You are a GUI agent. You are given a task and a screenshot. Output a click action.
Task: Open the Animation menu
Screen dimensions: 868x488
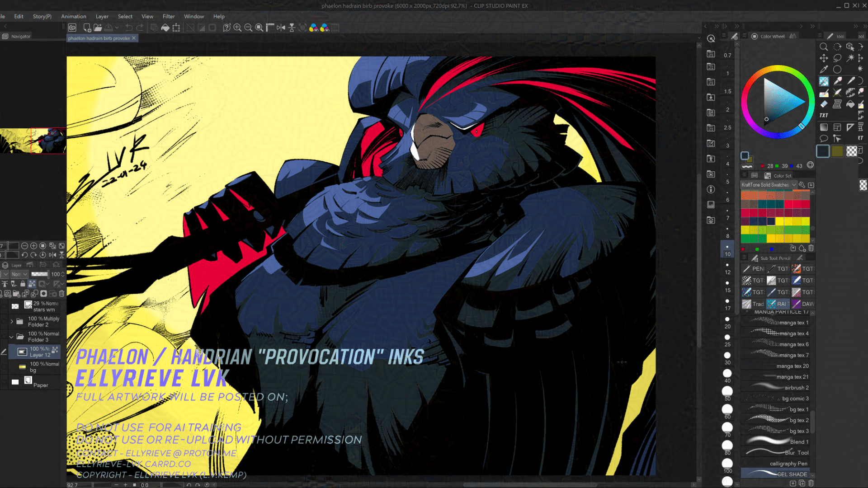tap(73, 16)
